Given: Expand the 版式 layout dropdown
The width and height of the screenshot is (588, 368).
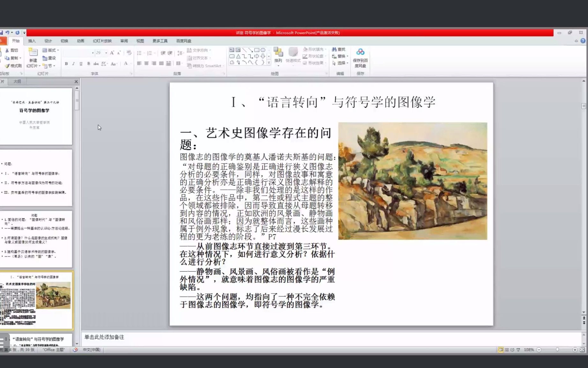Looking at the screenshot, I should click(51, 50).
